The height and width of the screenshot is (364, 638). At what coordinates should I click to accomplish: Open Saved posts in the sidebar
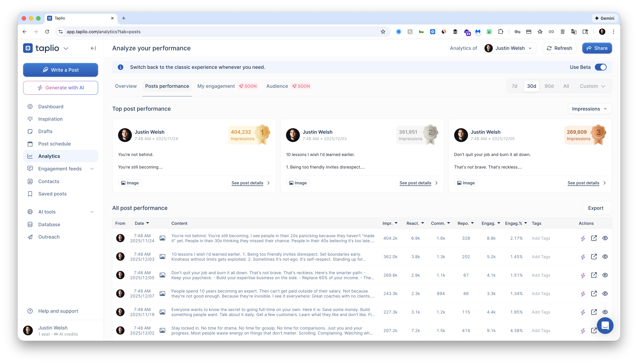(x=52, y=194)
